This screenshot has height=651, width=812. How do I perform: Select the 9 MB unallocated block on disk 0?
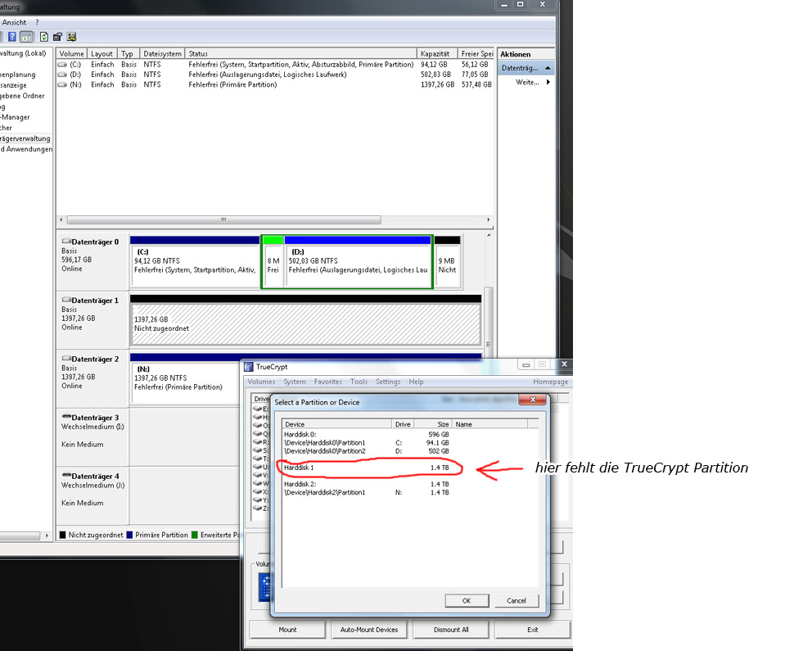pos(448,261)
